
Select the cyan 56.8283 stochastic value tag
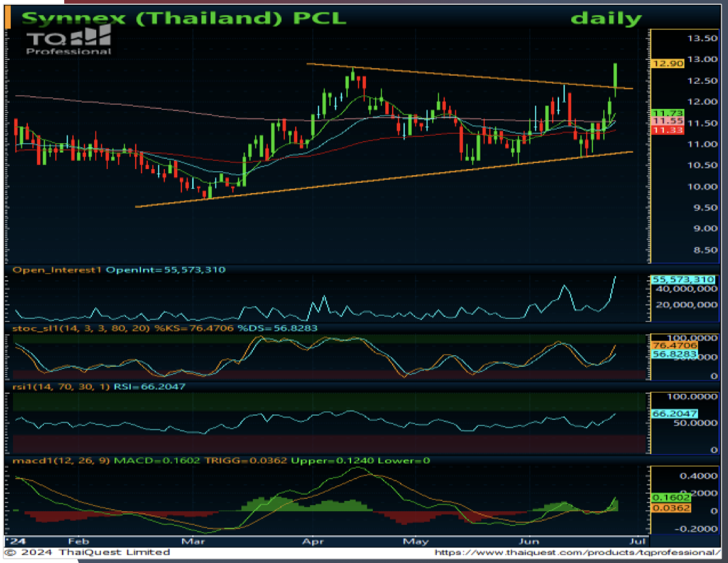675,354
